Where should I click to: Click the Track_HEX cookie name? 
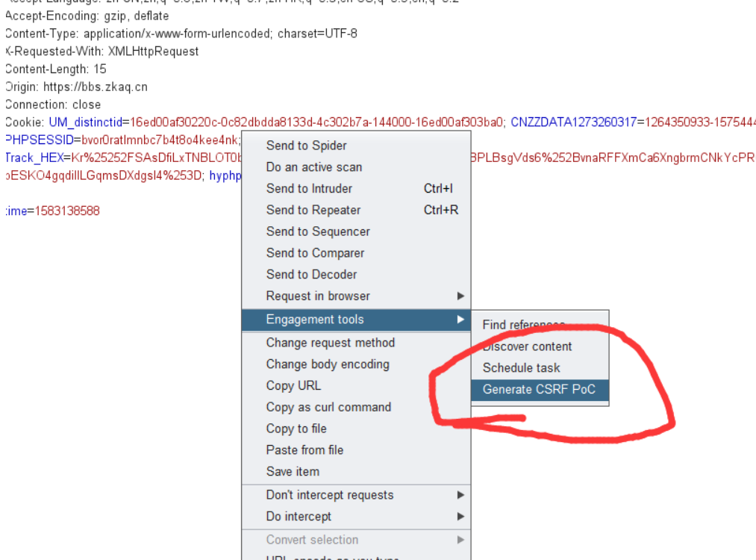[x=34, y=158]
